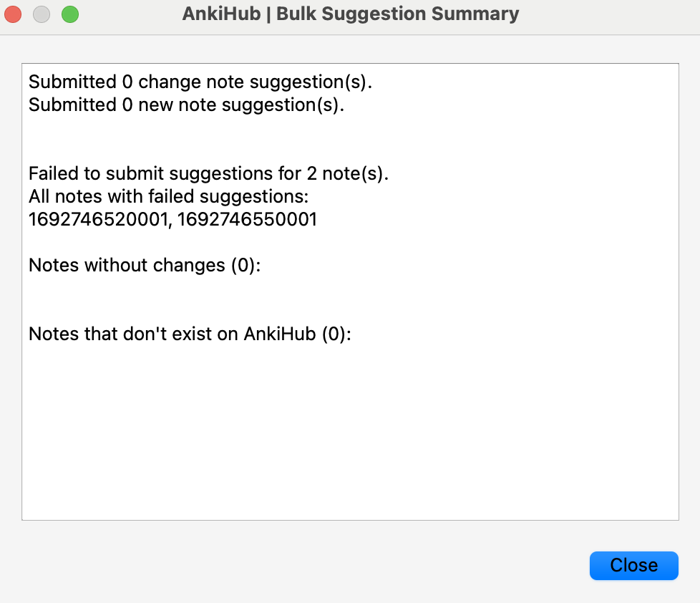This screenshot has height=603, width=700.
Task: Click the 'Failed to submit suggestions' line
Action: [208, 174]
